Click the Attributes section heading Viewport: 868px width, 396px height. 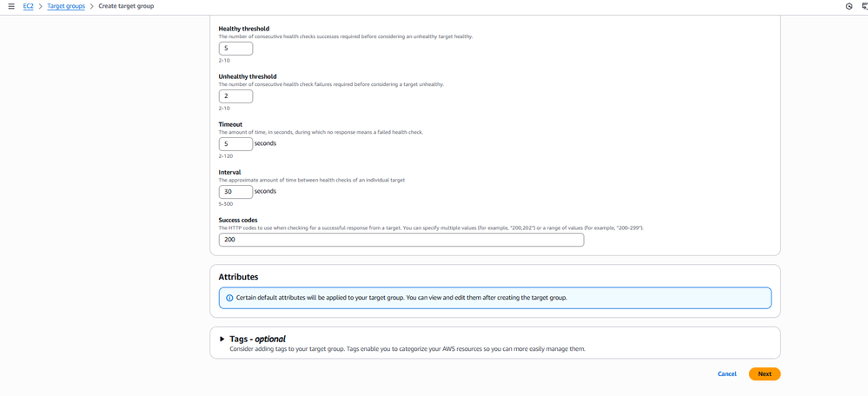point(238,277)
